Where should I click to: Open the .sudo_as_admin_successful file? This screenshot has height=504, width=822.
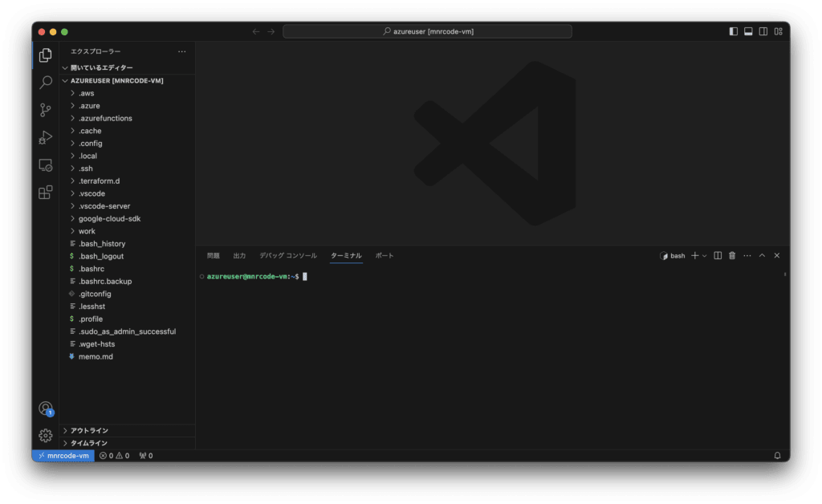point(128,332)
